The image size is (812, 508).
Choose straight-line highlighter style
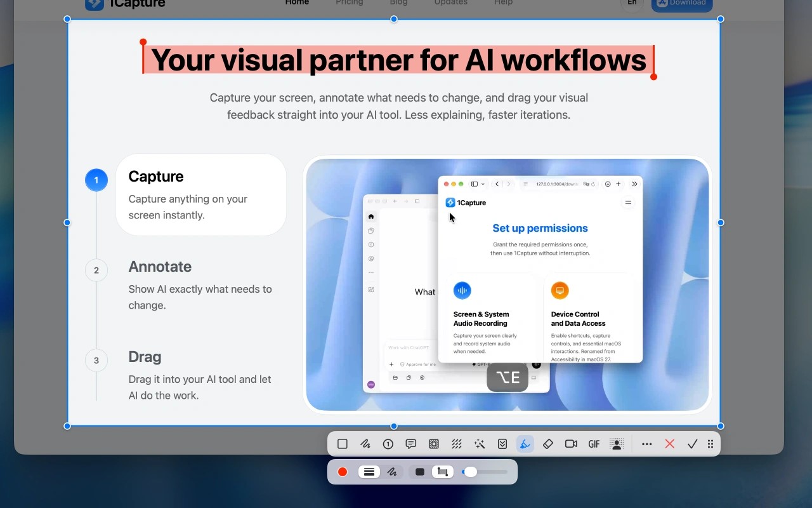pyautogui.click(x=369, y=472)
